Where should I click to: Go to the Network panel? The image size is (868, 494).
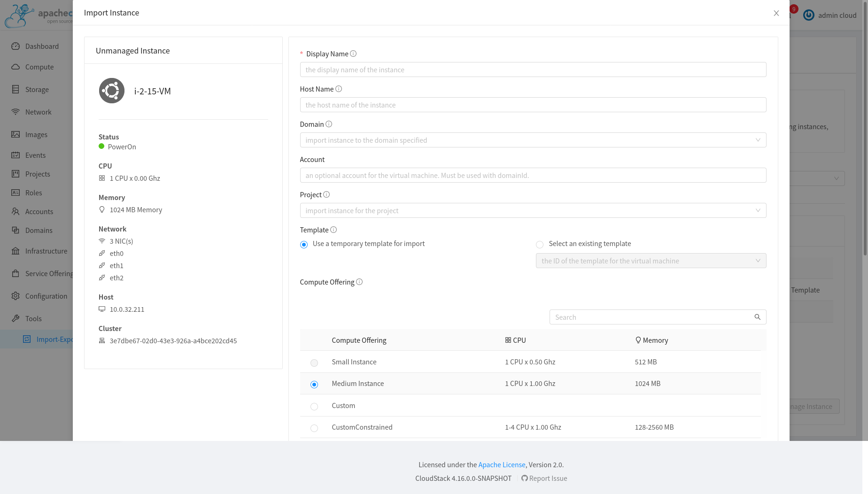(39, 112)
